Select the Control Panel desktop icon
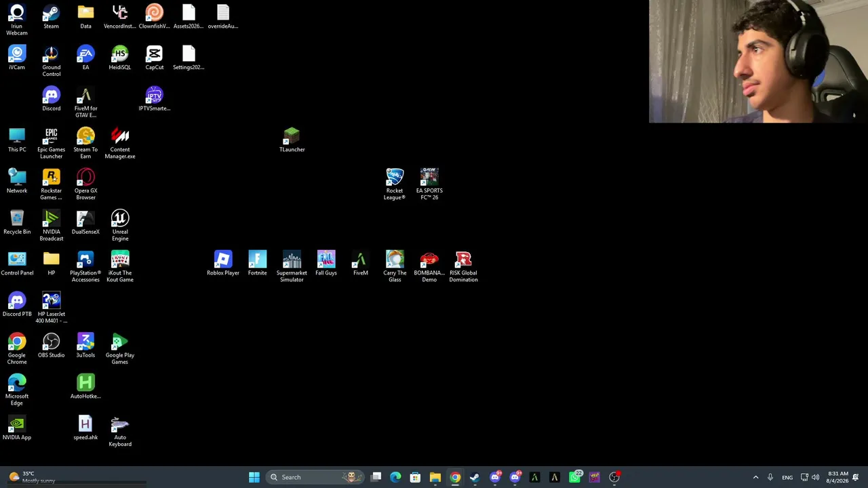 [17, 264]
